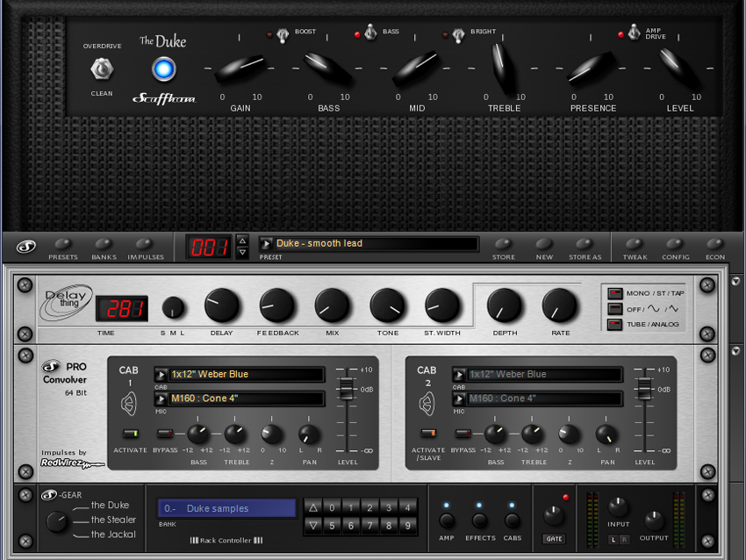The image size is (746, 560).
Task: Open Cab 2 mic dropdown arrow
Action: point(459,398)
